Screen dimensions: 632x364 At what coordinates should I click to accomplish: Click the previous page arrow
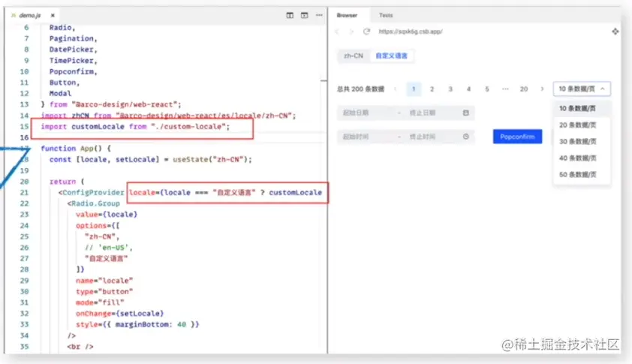pyautogui.click(x=395, y=89)
